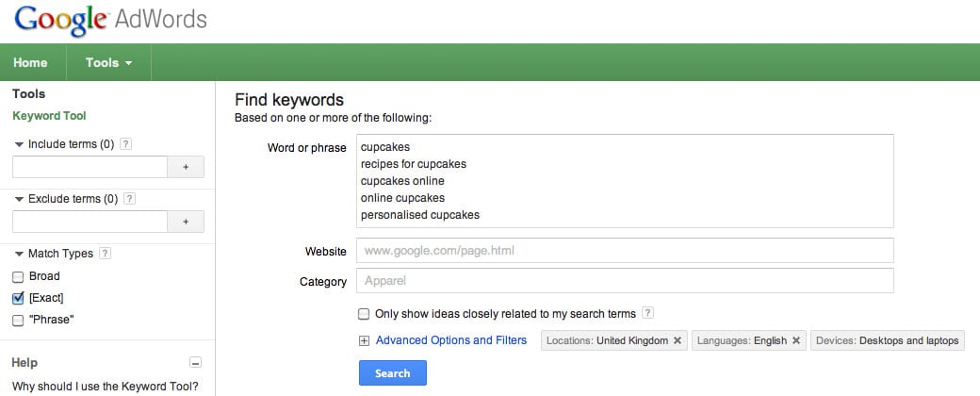Open the Keyword Tool link

click(49, 116)
